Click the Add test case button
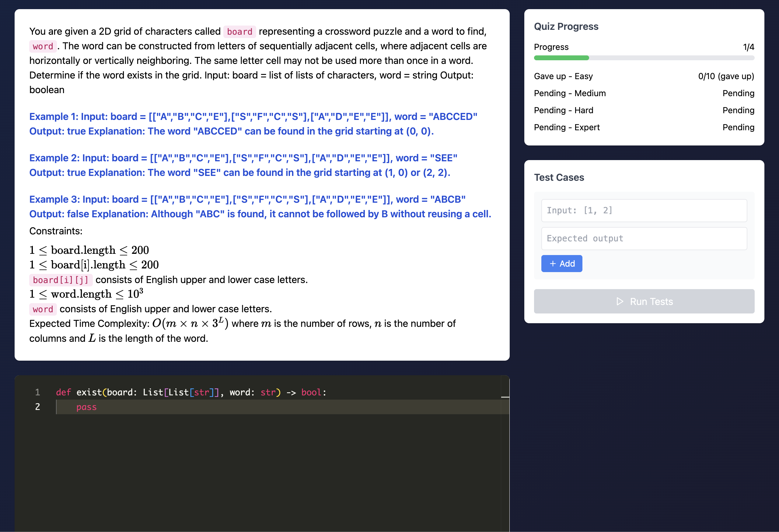Viewport: 779px width, 532px height. click(561, 264)
